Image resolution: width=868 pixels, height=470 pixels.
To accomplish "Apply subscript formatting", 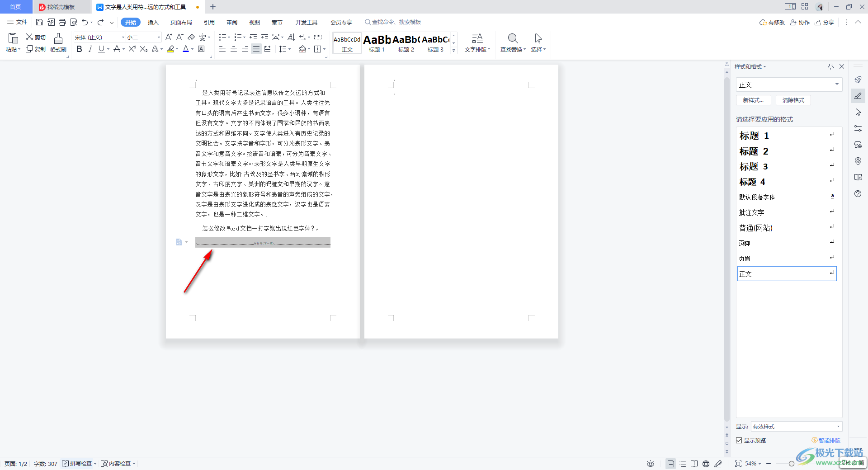I will tap(144, 49).
